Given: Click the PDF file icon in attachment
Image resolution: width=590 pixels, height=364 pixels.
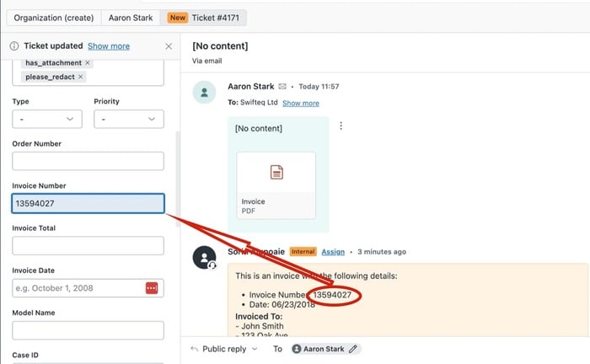Looking at the screenshot, I should click(x=276, y=172).
